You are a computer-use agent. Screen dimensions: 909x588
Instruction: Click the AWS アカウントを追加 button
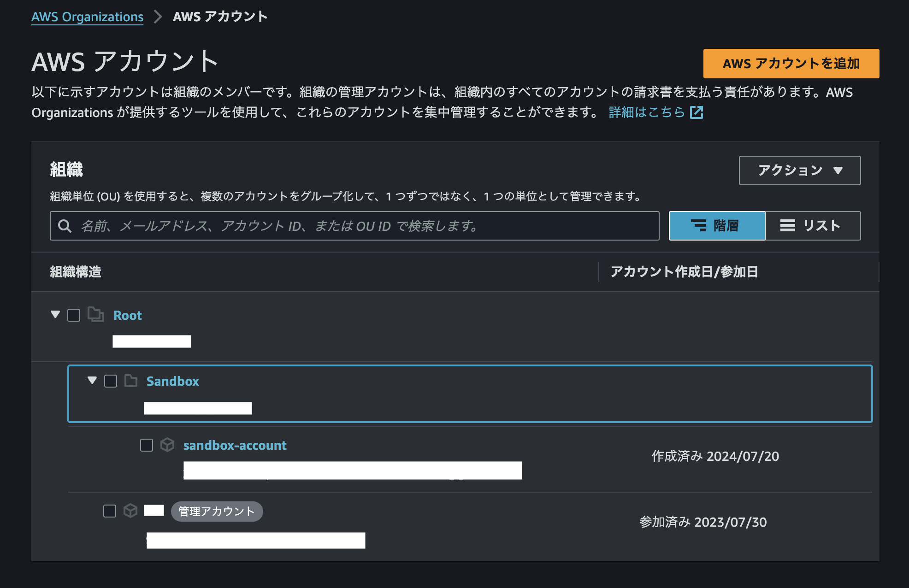point(791,64)
